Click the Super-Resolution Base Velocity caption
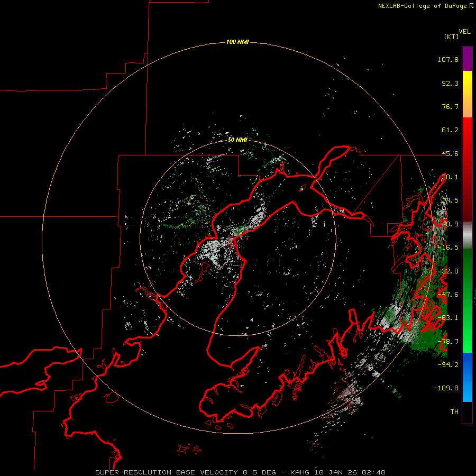Viewport: 476px width, 476px height. coord(241,472)
